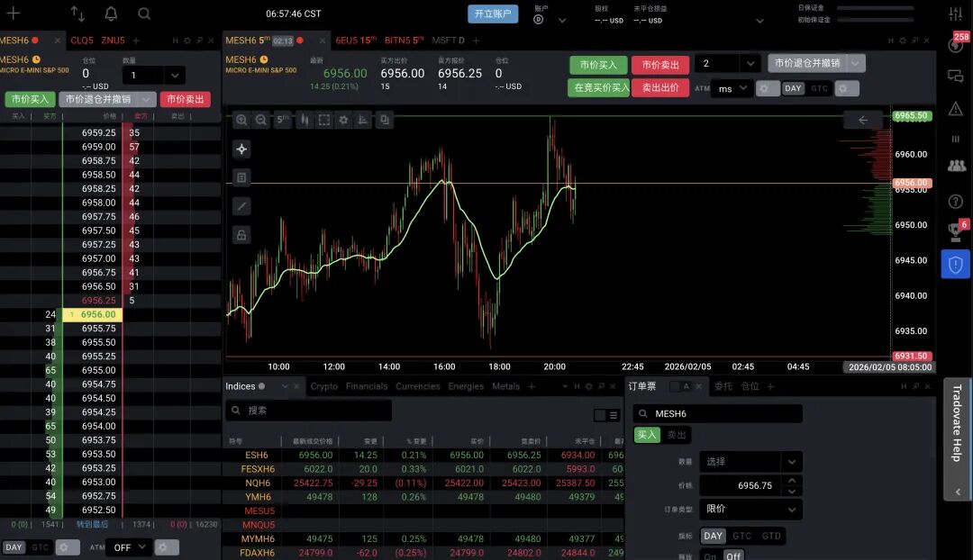Open the chart indicators icon
The height and width of the screenshot is (560, 973).
coord(362,120)
